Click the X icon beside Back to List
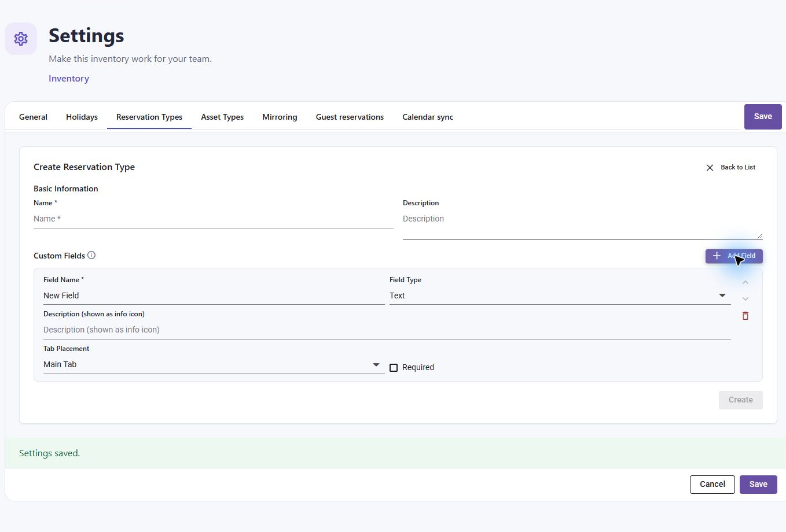 click(710, 168)
